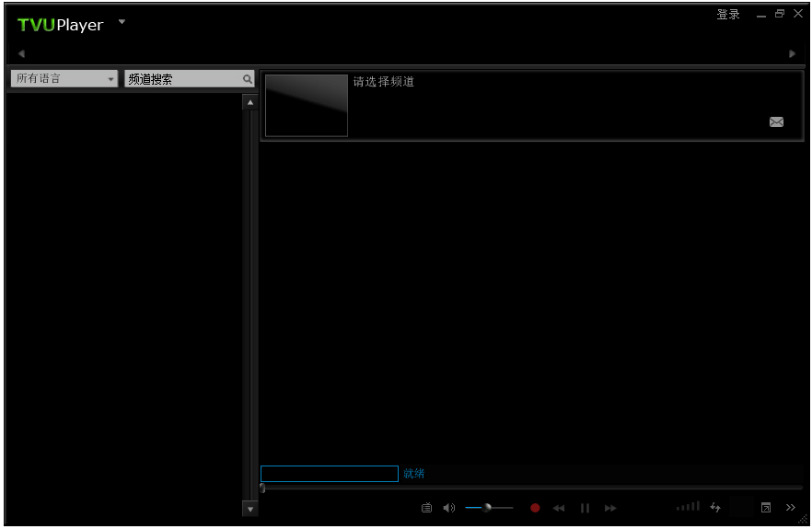This screenshot has height=529, width=812.
Task: Start recording with the red button
Action: [x=535, y=508]
